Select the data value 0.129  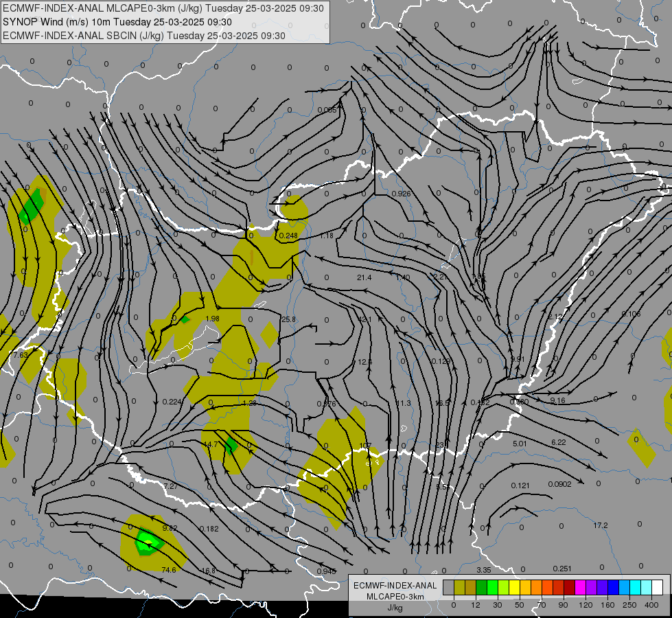coord(441,361)
